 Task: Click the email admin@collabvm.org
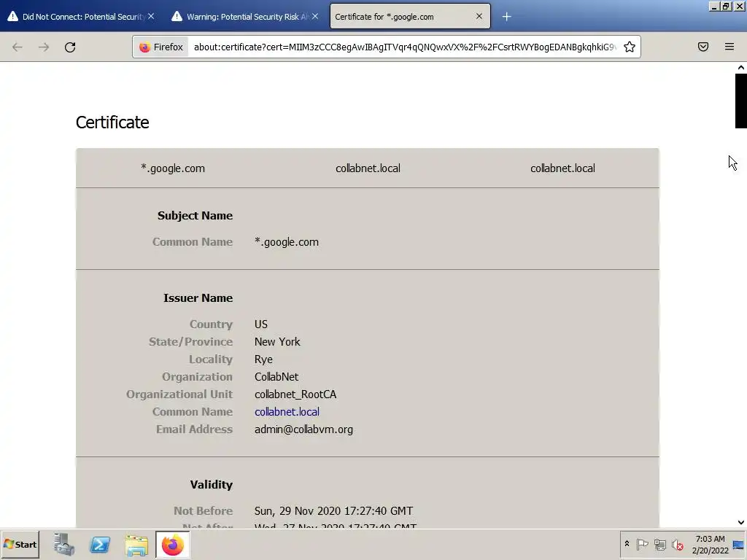tap(304, 429)
